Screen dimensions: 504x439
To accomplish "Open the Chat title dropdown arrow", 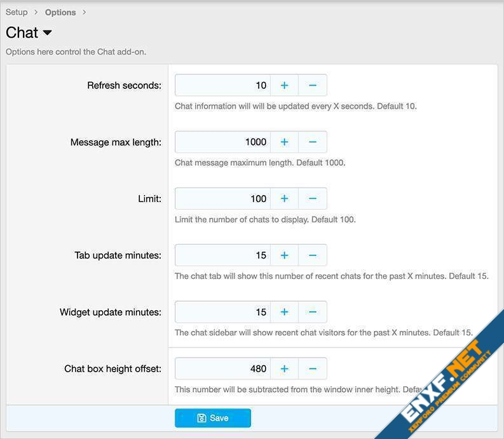I will 47,33.
